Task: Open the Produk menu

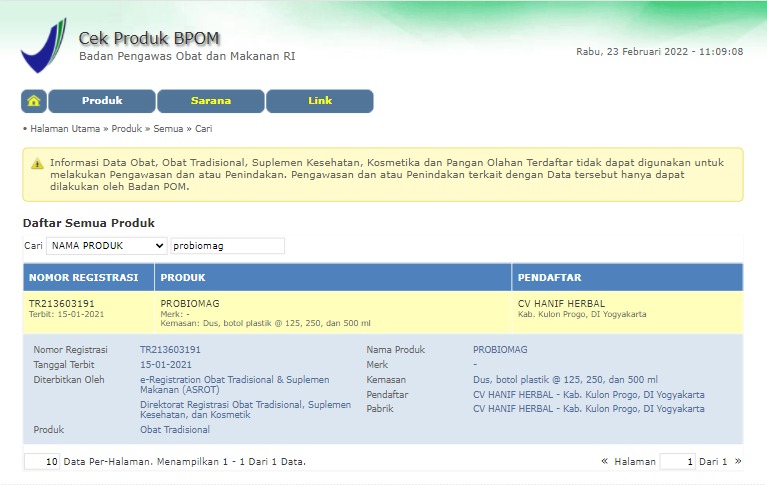Action: 102,101
